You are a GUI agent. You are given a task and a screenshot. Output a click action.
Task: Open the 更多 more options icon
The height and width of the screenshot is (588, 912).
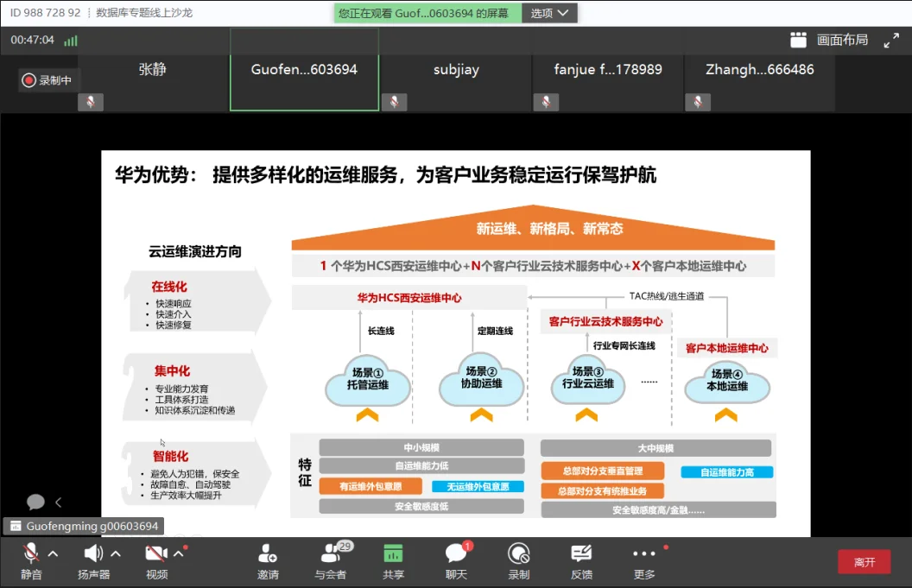(x=643, y=554)
